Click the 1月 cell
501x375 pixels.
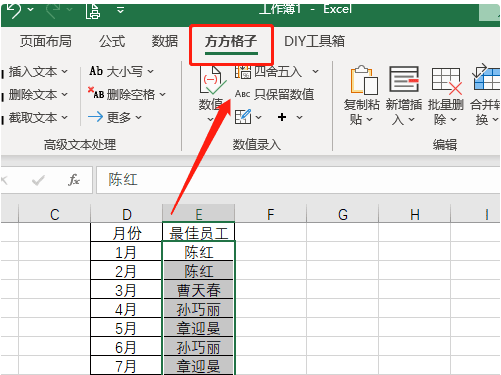pos(126,251)
